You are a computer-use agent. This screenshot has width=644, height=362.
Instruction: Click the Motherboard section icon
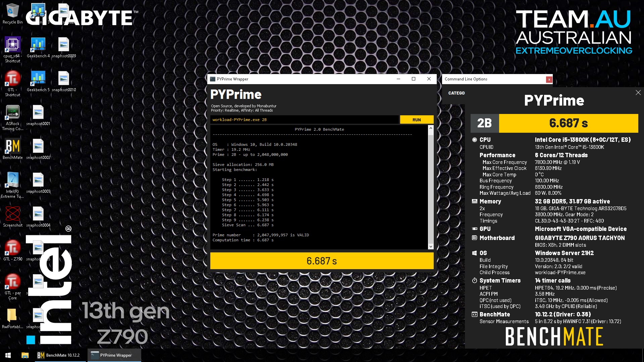click(474, 238)
